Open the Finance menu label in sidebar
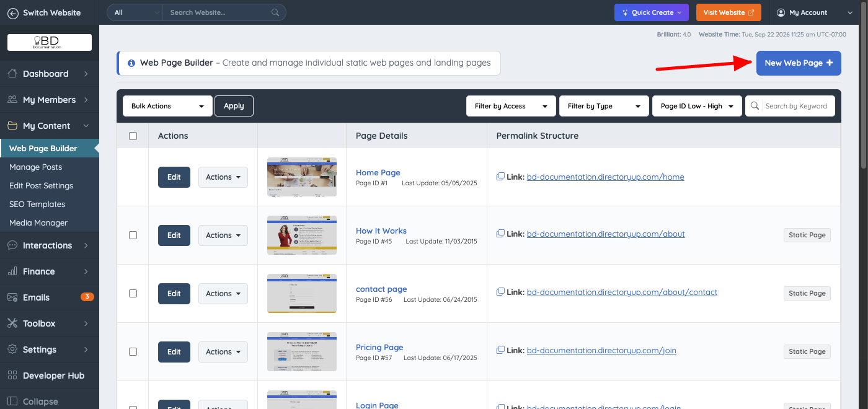The width and height of the screenshot is (868, 409). pos(39,271)
